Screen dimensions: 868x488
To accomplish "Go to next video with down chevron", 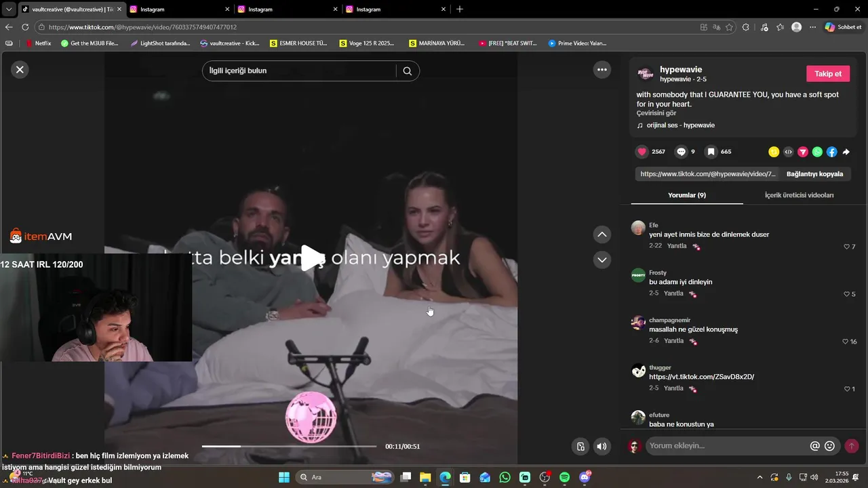I will coord(601,260).
